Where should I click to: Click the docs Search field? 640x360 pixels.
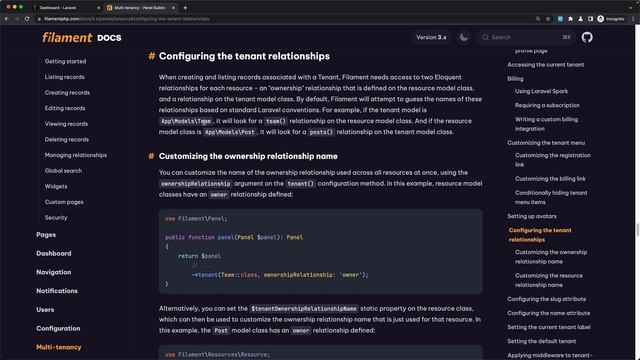tap(526, 37)
